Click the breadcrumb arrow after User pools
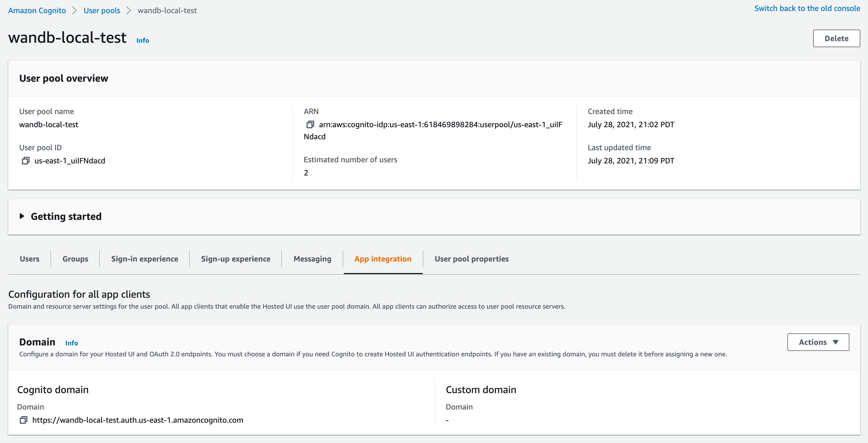Image resolution: width=868 pixels, height=443 pixels. point(128,10)
